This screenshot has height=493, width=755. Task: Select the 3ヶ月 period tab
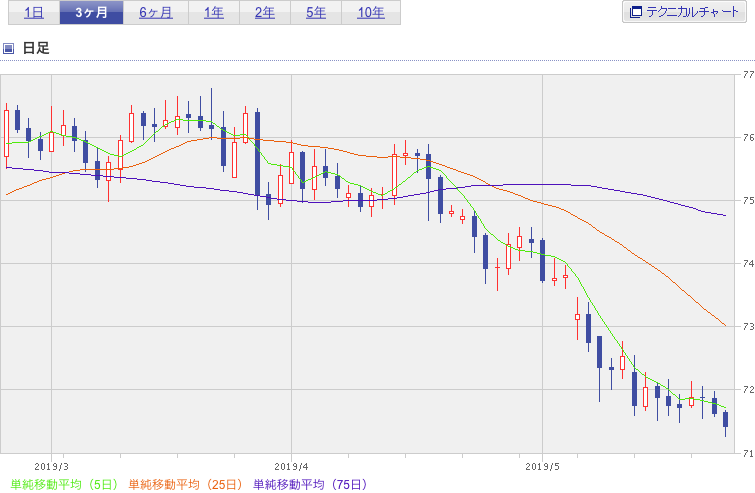tap(91, 13)
